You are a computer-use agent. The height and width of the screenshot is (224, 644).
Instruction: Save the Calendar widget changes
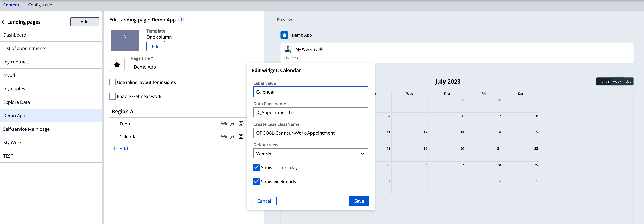pyautogui.click(x=359, y=201)
